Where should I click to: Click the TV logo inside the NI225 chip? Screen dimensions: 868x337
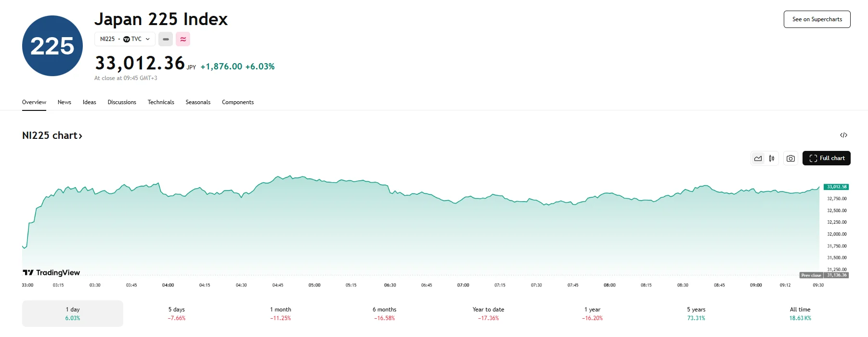[x=126, y=39]
